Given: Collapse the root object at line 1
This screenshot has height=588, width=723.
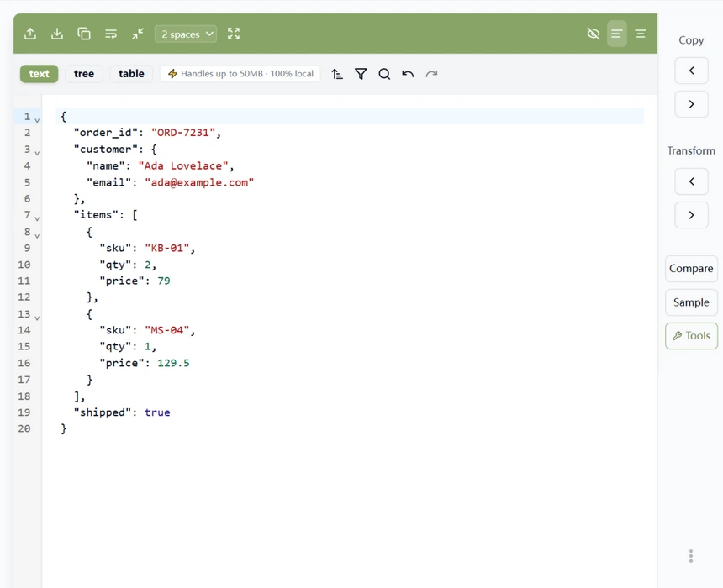Looking at the screenshot, I should 37,120.
